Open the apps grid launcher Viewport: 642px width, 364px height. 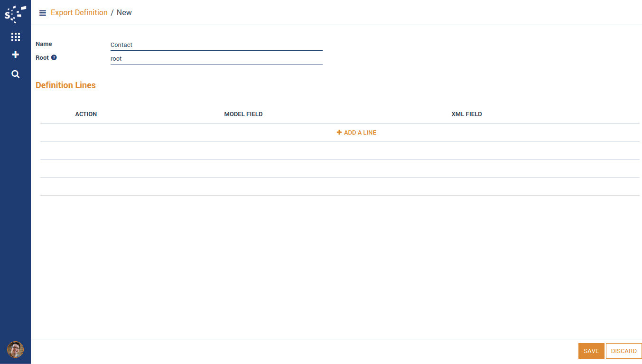[x=15, y=37]
